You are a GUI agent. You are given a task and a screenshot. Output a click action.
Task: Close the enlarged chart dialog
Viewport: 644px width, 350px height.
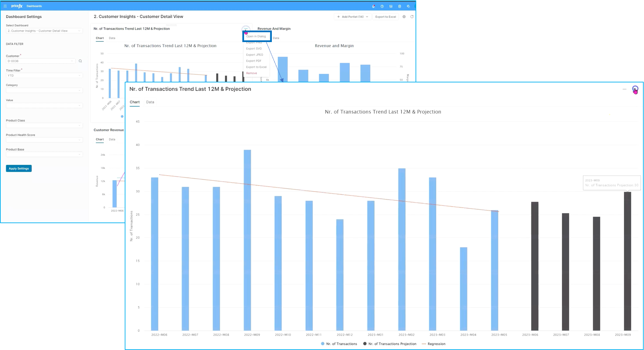pos(635,89)
